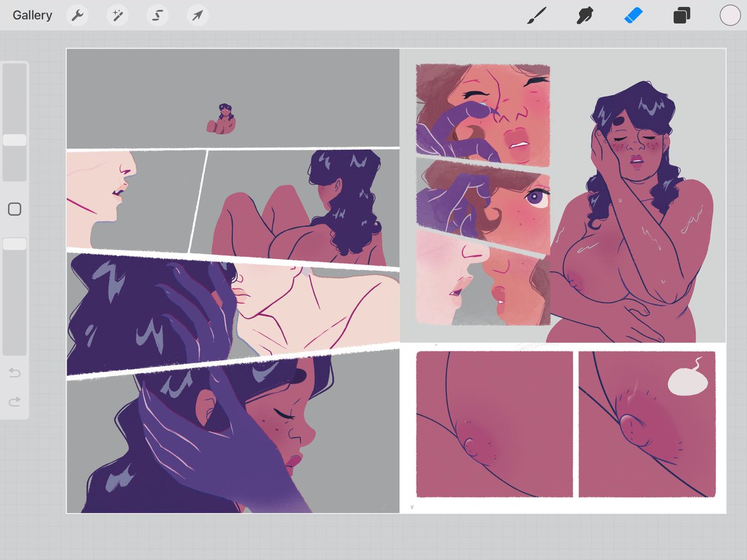747x560 pixels.
Task: Open the active color picker circle
Action: (730, 16)
